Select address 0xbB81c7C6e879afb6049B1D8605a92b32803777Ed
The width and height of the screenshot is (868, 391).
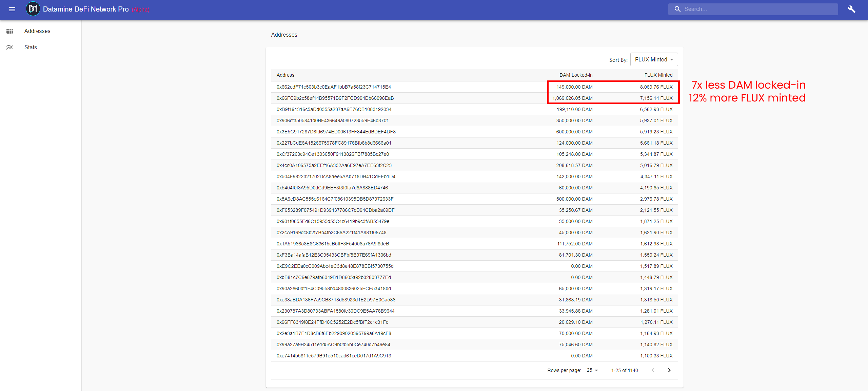coord(334,277)
